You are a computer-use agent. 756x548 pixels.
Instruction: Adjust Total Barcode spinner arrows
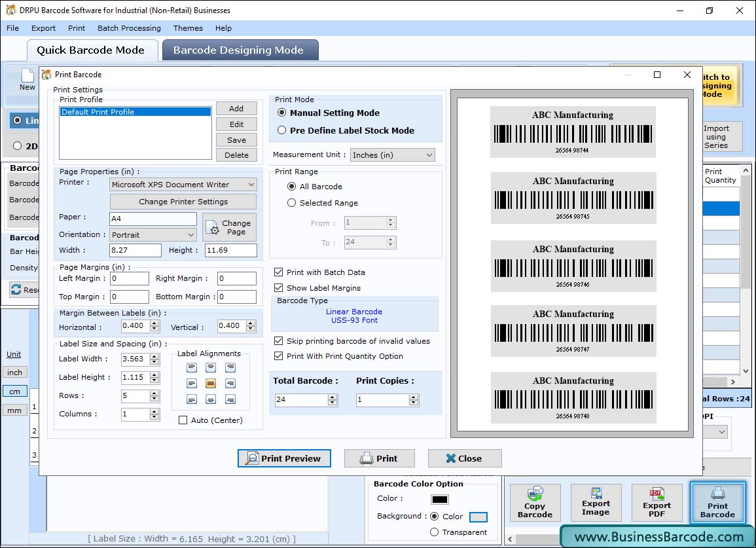(333, 400)
